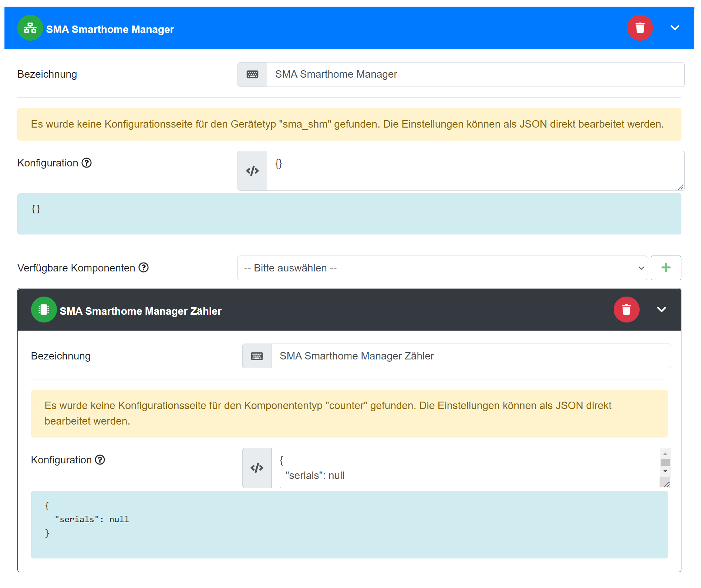Screen dimensions: 701x588
Task: Click keyboard icon beside Zähler Bezeichnung field
Action: [x=257, y=356]
